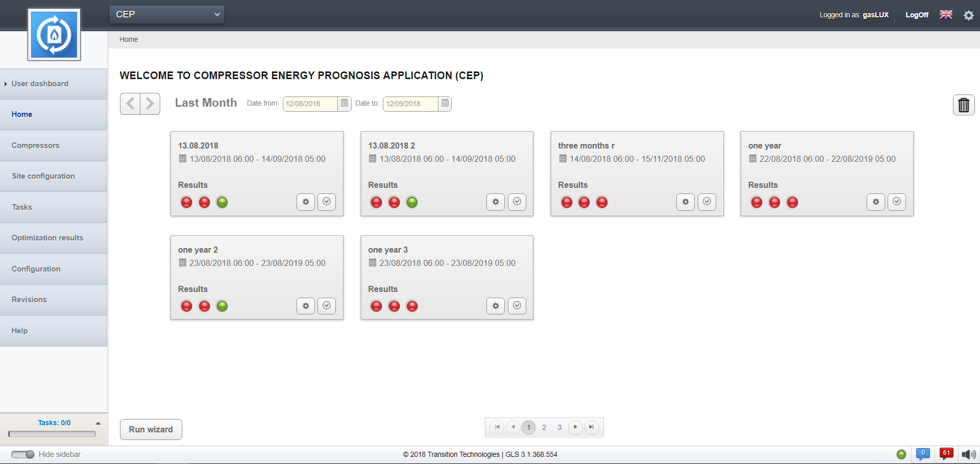Click the Run wizard button
Image resolution: width=980 pixels, height=464 pixels.
(x=151, y=430)
